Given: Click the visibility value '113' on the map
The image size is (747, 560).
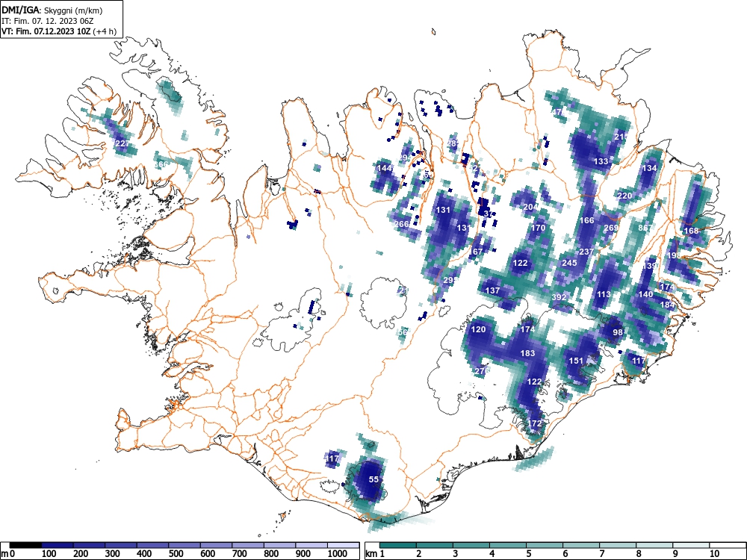Looking at the screenshot, I should (604, 294).
